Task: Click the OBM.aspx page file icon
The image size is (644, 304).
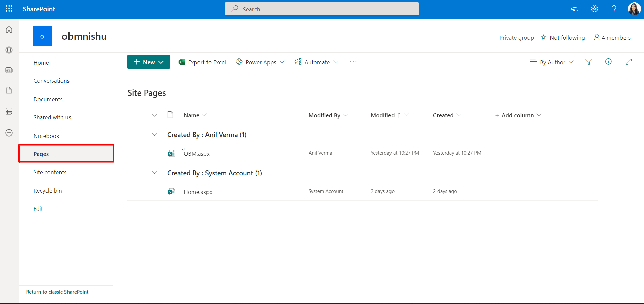Action: click(x=171, y=153)
